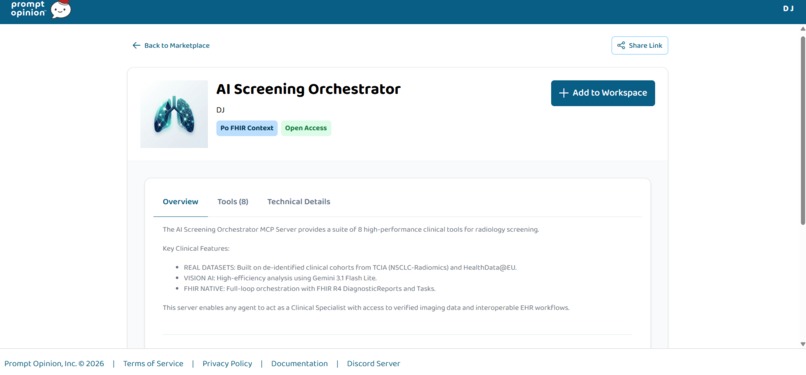Click the plus icon on Add to Workspace

tap(563, 93)
